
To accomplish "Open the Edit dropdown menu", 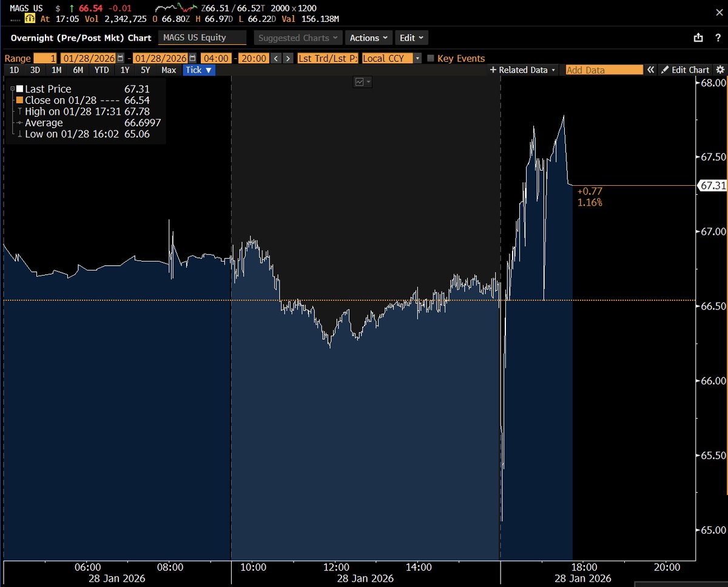I will pyautogui.click(x=411, y=38).
